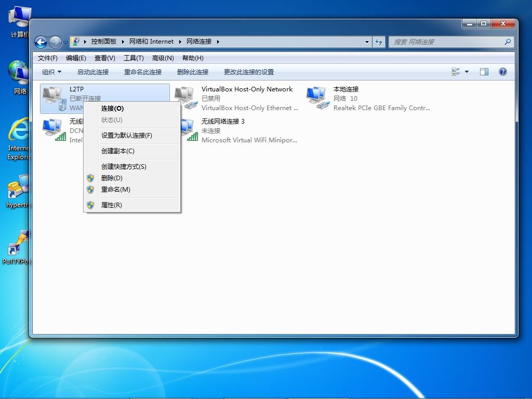Choose 重命名(M) in the context menu

tap(132, 190)
